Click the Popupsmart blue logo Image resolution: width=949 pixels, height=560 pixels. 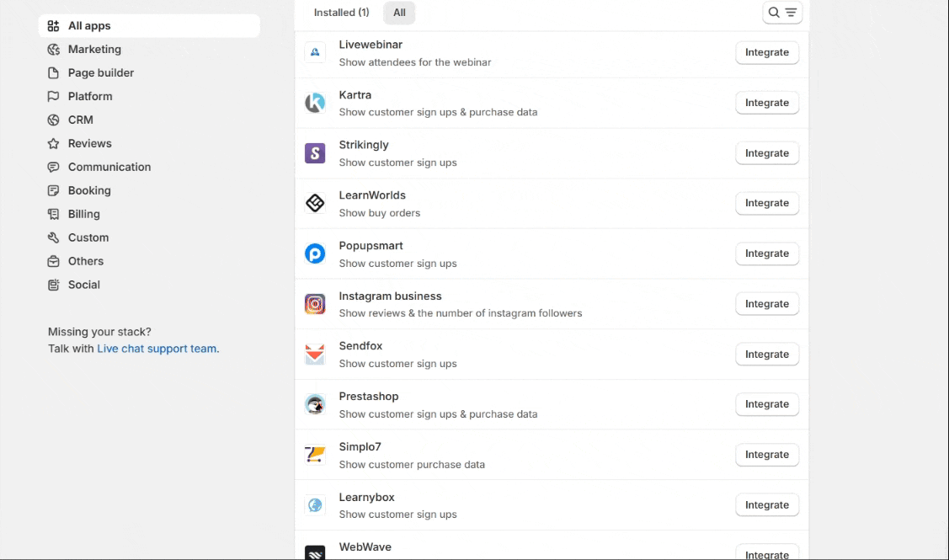[x=315, y=253]
